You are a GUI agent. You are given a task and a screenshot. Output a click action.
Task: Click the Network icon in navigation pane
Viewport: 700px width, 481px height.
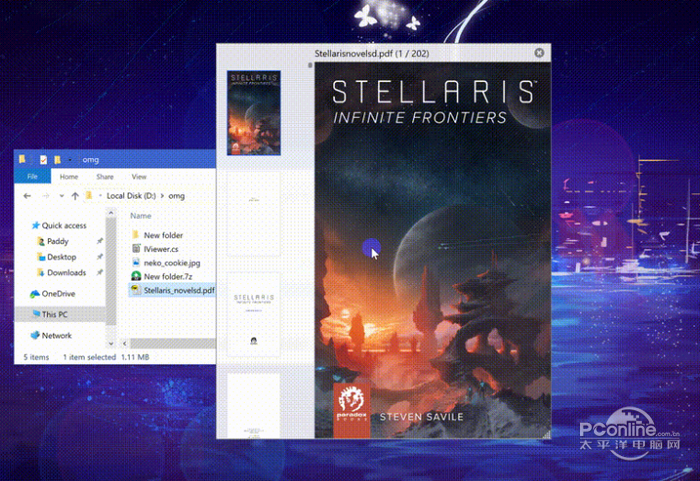pos(35,335)
